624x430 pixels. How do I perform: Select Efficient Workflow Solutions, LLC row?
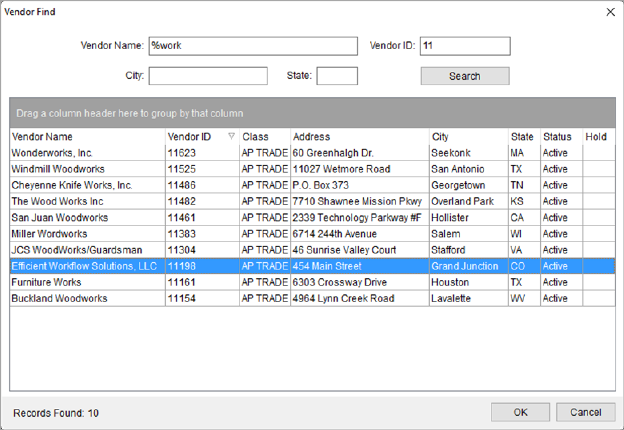(x=84, y=266)
